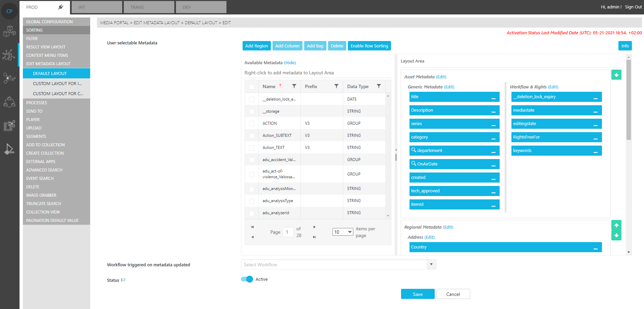Go to last page of metadata table
Viewport: 644px width, 309px height.
314,237
